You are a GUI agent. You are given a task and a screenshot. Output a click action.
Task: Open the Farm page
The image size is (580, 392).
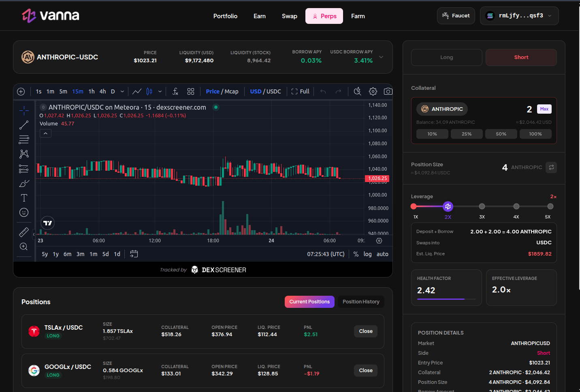tap(358, 16)
